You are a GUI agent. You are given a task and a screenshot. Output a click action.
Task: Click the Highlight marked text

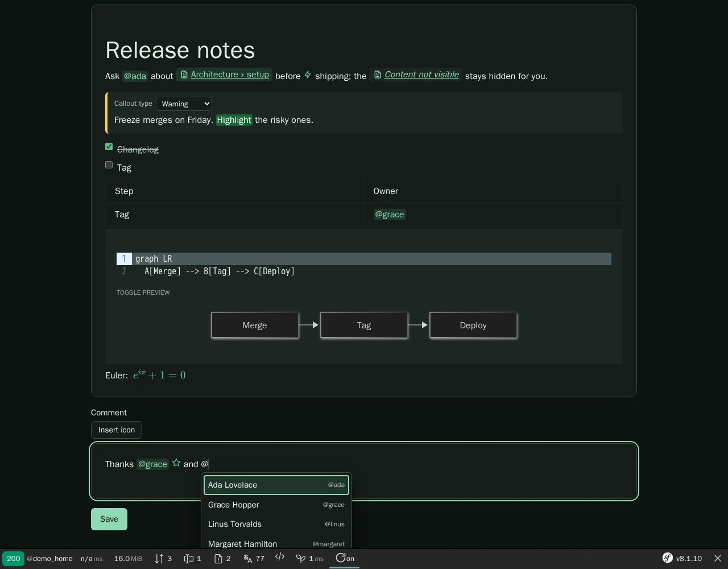pos(234,120)
